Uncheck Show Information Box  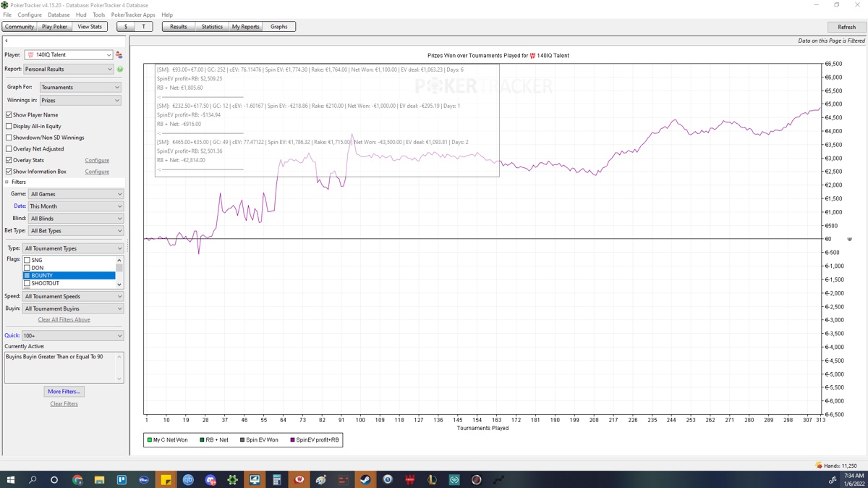pos(9,172)
